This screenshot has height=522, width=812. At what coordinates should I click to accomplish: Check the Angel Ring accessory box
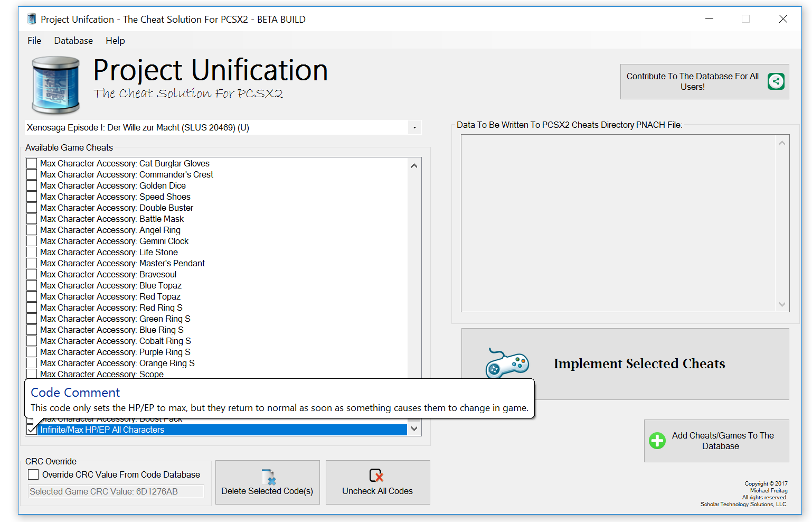pyautogui.click(x=32, y=230)
